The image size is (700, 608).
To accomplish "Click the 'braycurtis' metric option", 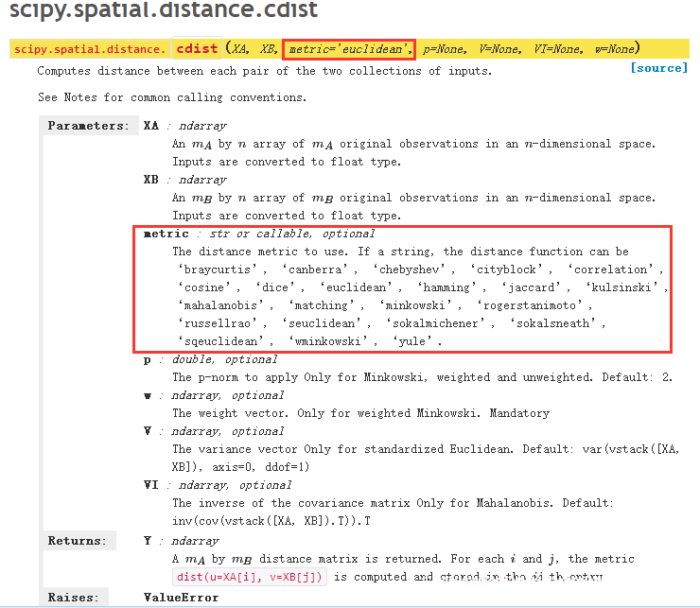I will coord(218,269).
